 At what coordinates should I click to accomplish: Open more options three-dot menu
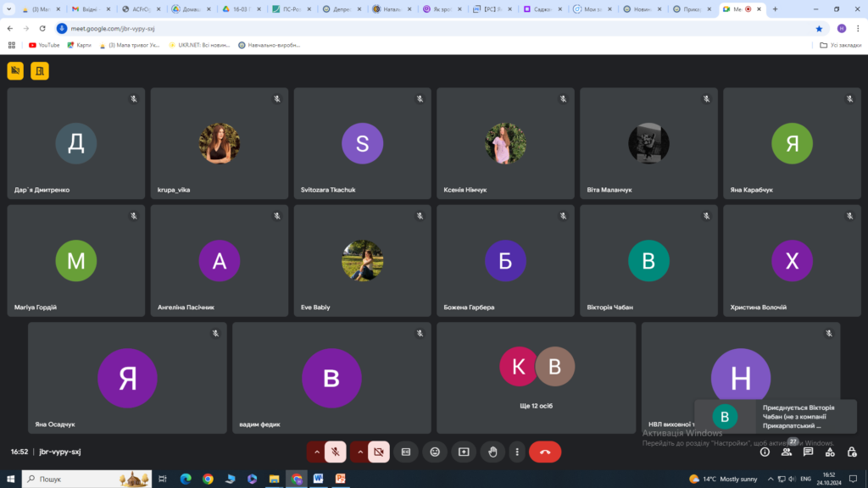(x=517, y=452)
